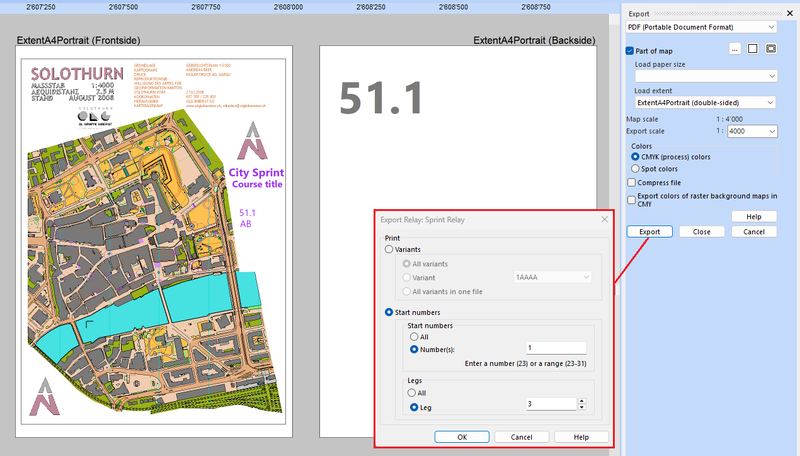The height and width of the screenshot is (456, 800).
Task: Enable the Compress file checkbox
Action: pos(632,183)
